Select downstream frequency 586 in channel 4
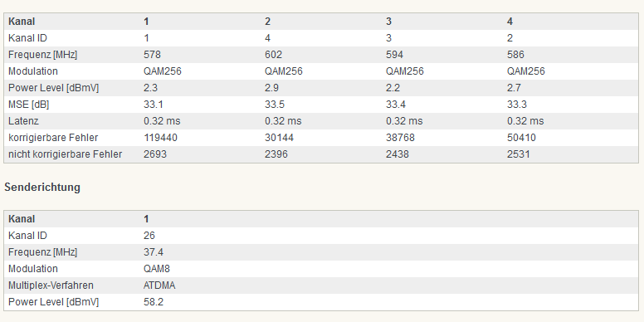Viewport: 644px width, 322px height. pos(515,55)
